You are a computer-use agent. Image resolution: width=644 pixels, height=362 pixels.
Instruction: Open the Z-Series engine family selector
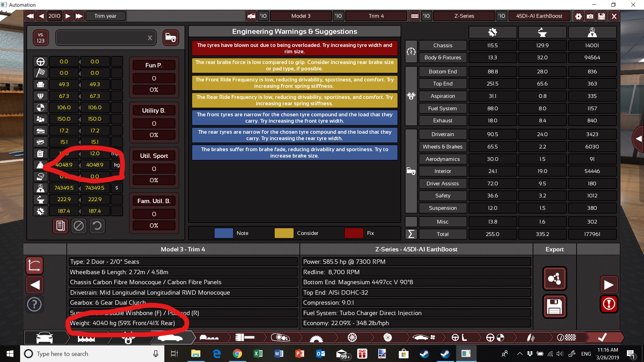tap(464, 16)
